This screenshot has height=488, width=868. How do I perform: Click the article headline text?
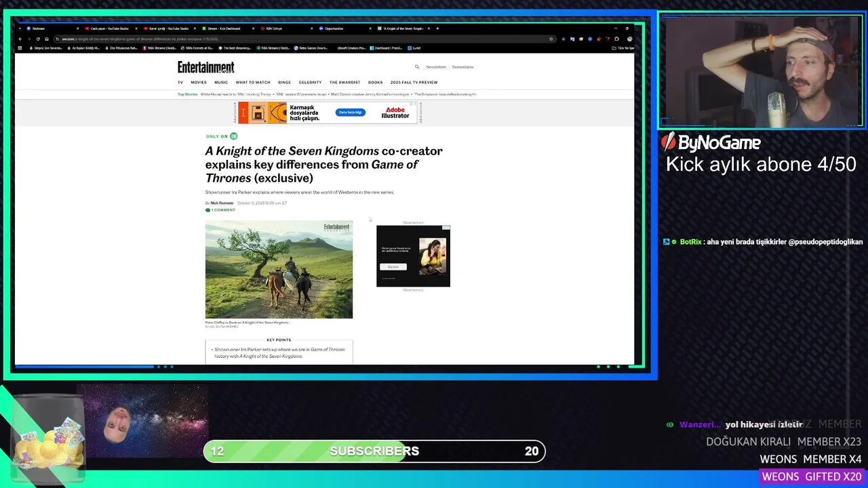324,165
